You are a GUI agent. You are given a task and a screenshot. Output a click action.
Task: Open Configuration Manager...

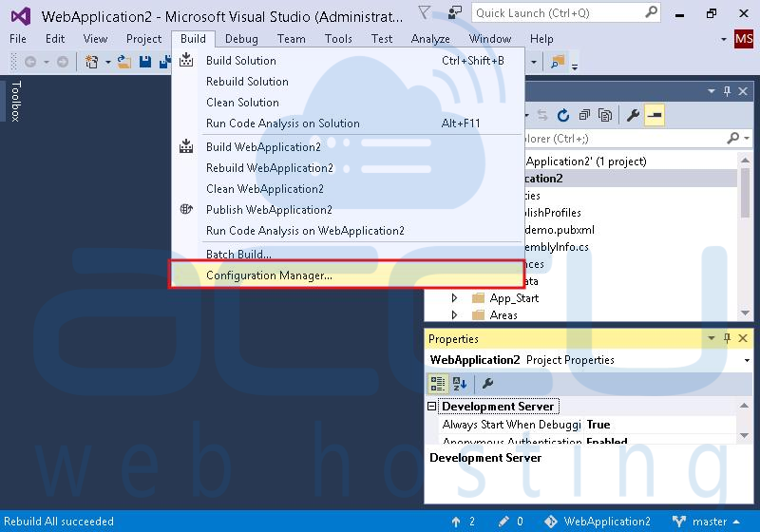point(347,275)
